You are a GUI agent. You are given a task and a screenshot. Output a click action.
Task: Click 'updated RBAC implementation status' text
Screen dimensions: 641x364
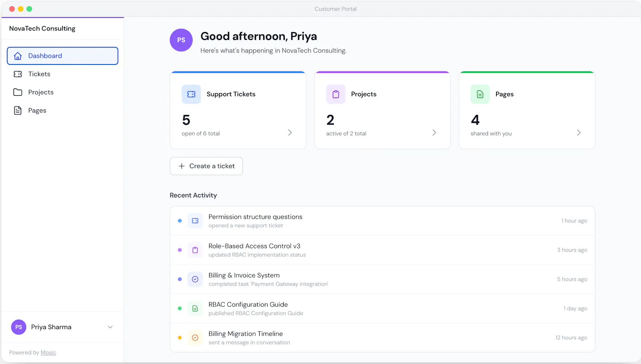(257, 255)
